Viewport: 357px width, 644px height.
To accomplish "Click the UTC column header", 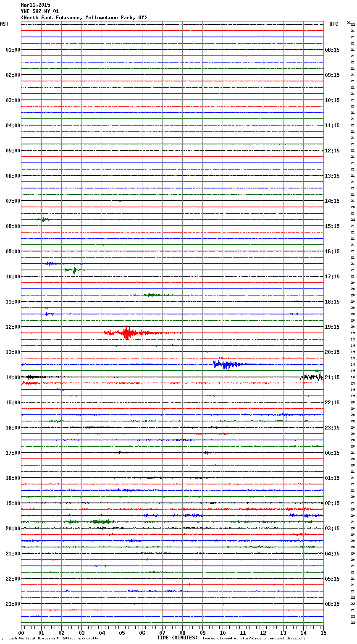I will pyautogui.click(x=334, y=24).
